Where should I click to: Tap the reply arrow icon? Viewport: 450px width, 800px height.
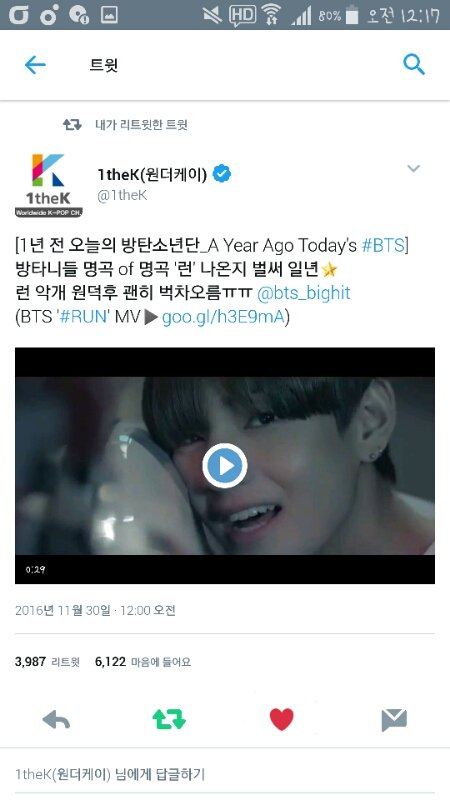tap(56, 720)
